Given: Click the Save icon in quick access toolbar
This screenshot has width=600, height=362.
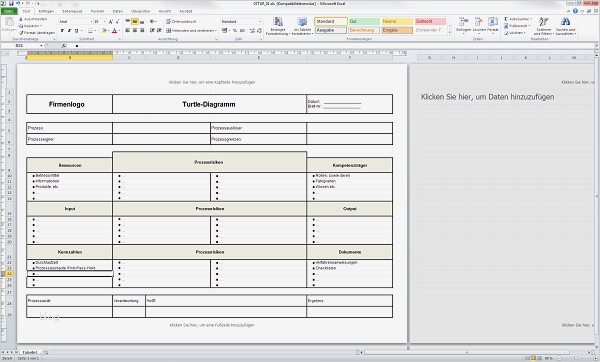Looking at the screenshot, I should click(x=11, y=3).
